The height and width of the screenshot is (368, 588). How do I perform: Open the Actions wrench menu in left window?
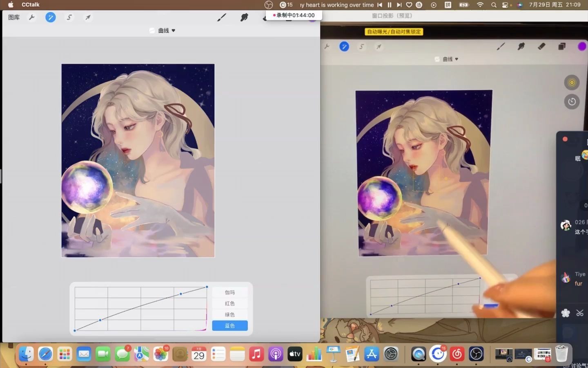(32, 17)
